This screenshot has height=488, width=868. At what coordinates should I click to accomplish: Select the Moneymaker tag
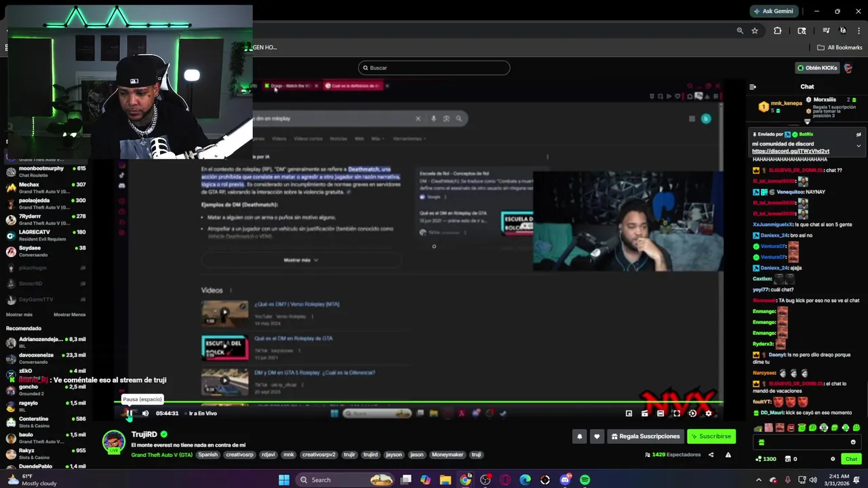447,455
